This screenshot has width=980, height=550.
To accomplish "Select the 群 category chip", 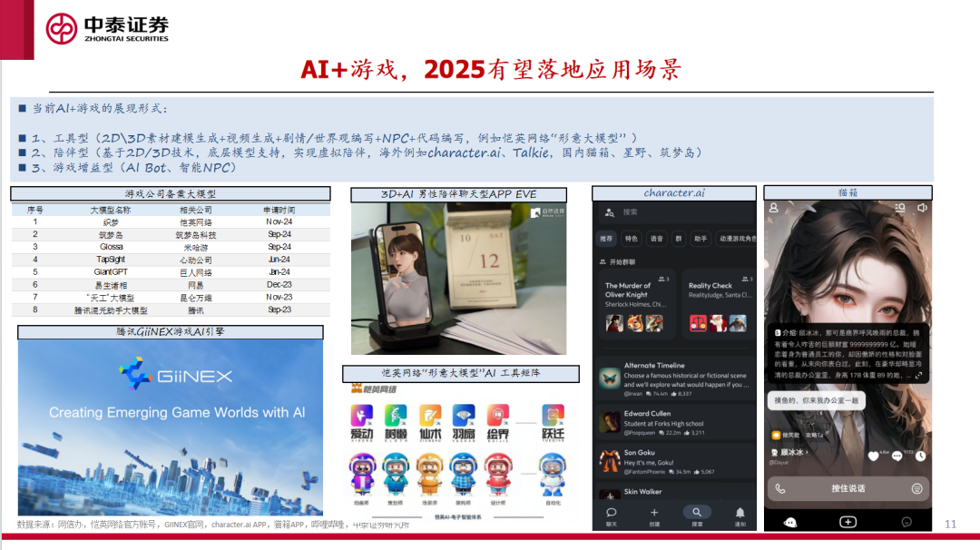I will [x=678, y=239].
